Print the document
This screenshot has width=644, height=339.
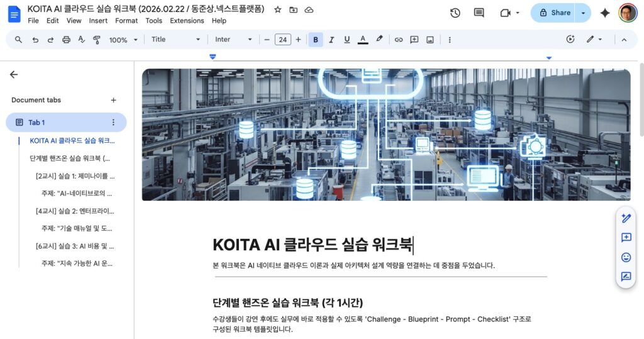pos(66,40)
